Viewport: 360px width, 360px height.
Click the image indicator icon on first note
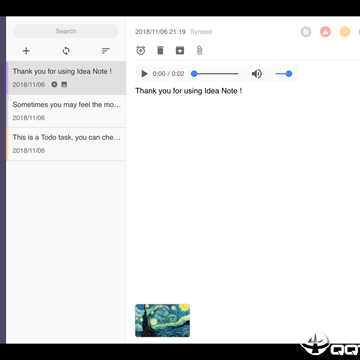[64, 84]
